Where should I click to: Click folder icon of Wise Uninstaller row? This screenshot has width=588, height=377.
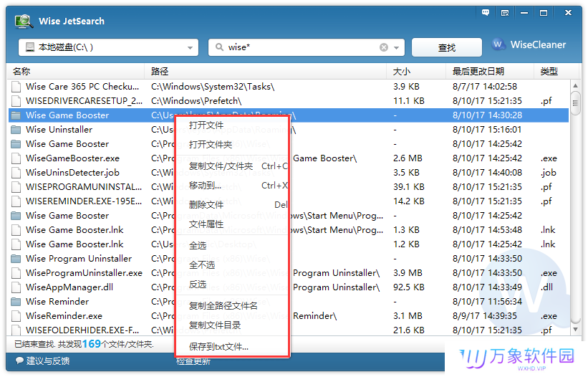pyautogui.click(x=16, y=130)
